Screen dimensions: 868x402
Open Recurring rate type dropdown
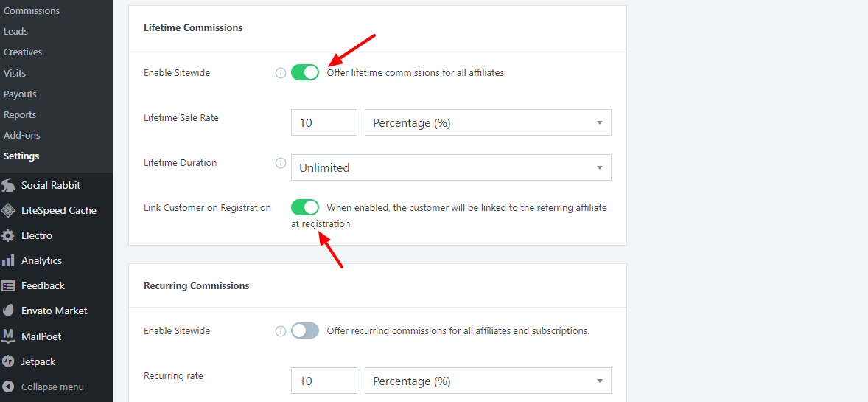[488, 381]
